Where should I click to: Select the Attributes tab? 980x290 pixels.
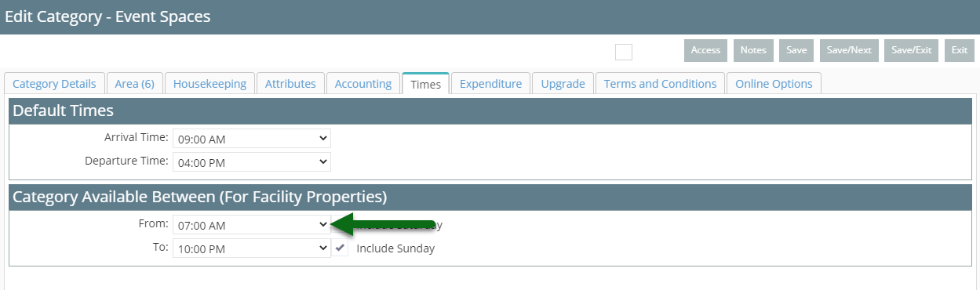pyautogui.click(x=290, y=84)
